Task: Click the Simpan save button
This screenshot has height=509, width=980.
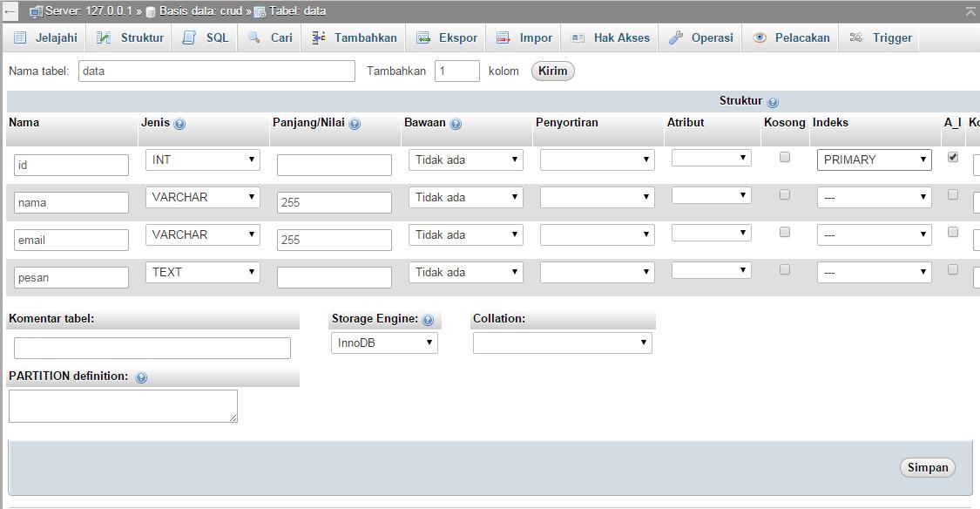Action: pyautogui.click(x=927, y=467)
